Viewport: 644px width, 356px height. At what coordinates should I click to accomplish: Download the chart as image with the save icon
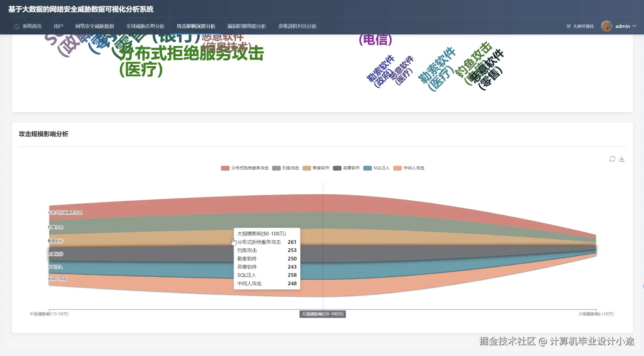(x=622, y=159)
